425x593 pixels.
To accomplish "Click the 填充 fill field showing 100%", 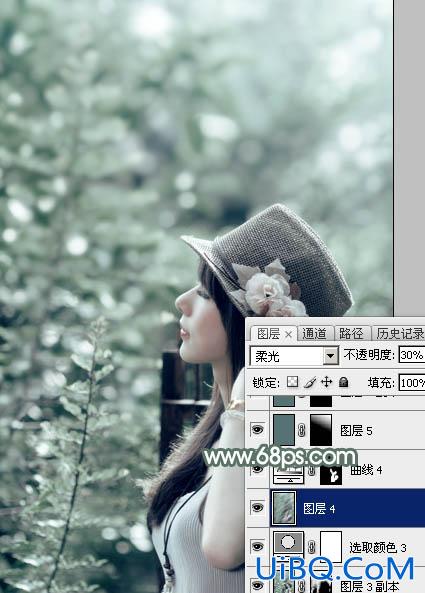I will 412,383.
